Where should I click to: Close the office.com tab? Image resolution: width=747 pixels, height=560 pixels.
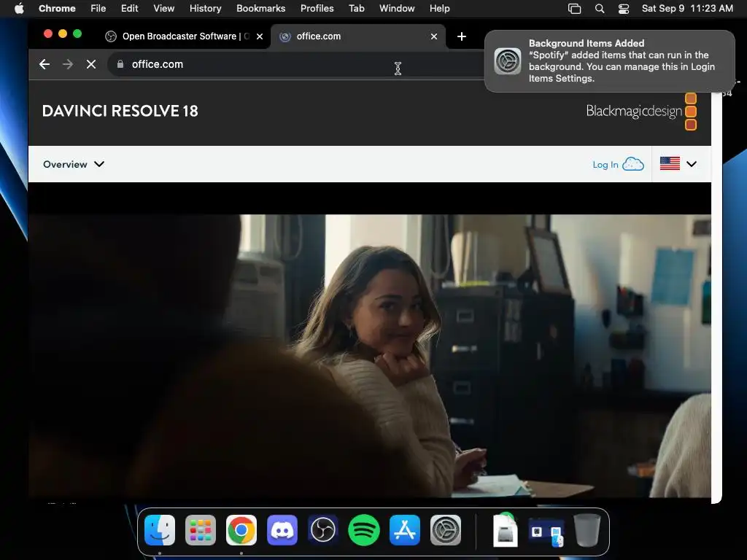tap(434, 36)
